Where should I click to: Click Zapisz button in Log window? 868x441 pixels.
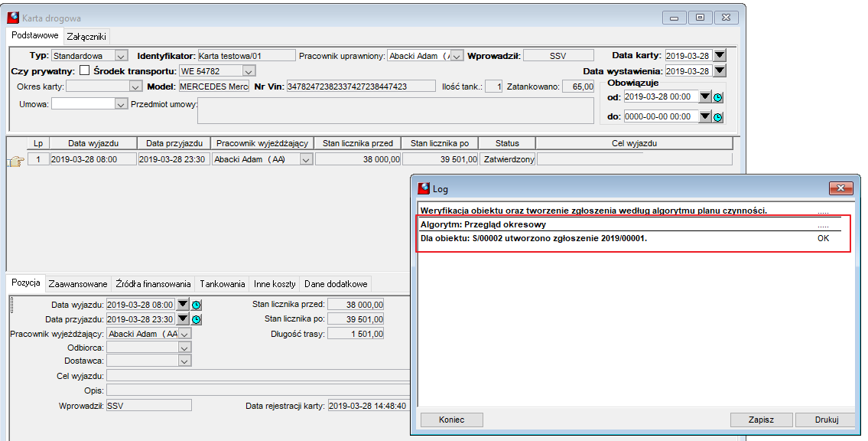(x=761, y=420)
